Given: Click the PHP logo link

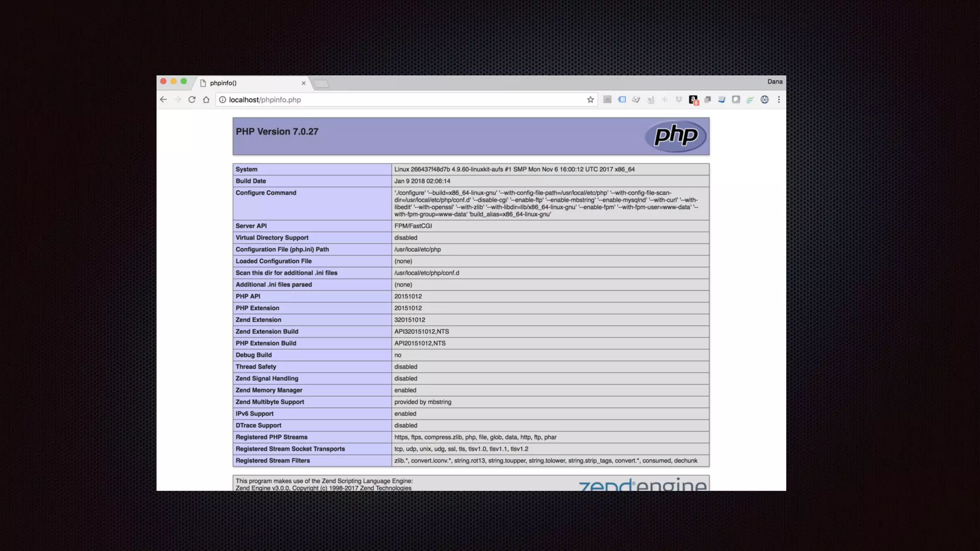Looking at the screenshot, I should pos(675,136).
